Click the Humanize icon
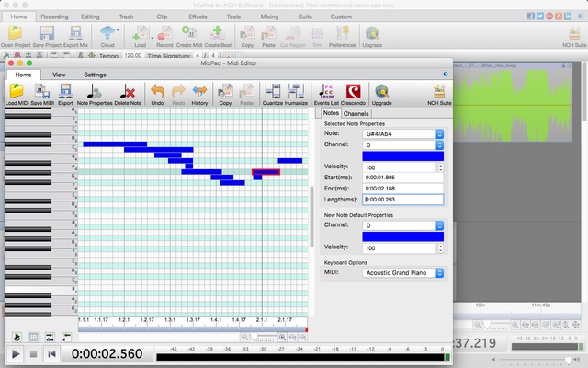The height and width of the screenshot is (368, 588). coord(296,94)
